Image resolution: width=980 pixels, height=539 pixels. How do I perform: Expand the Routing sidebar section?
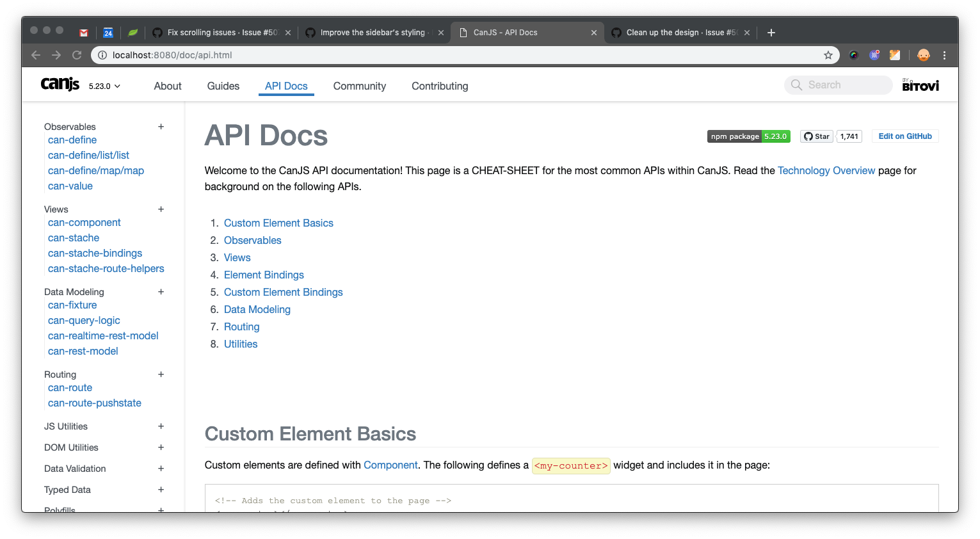(161, 374)
